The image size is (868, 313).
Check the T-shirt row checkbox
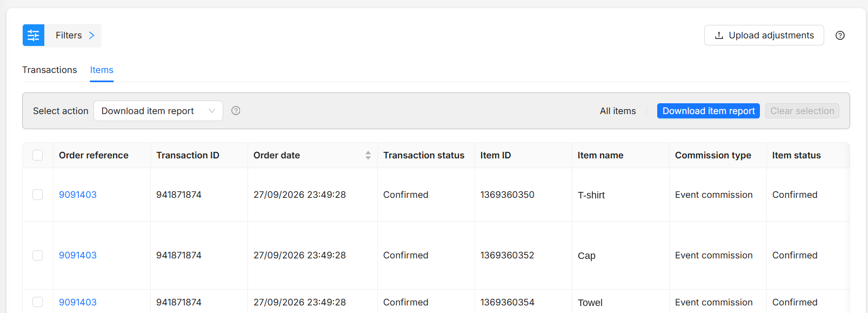[37, 195]
